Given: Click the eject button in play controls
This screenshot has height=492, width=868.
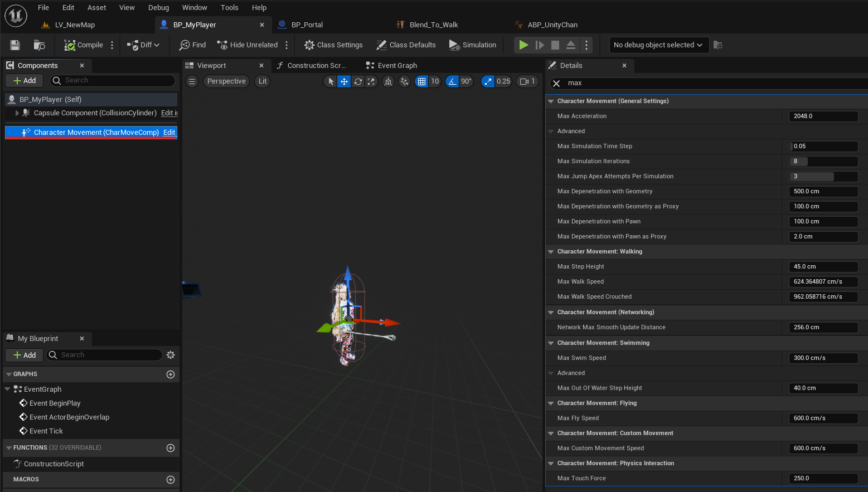Looking at the screenshot, I should [571, 45].
